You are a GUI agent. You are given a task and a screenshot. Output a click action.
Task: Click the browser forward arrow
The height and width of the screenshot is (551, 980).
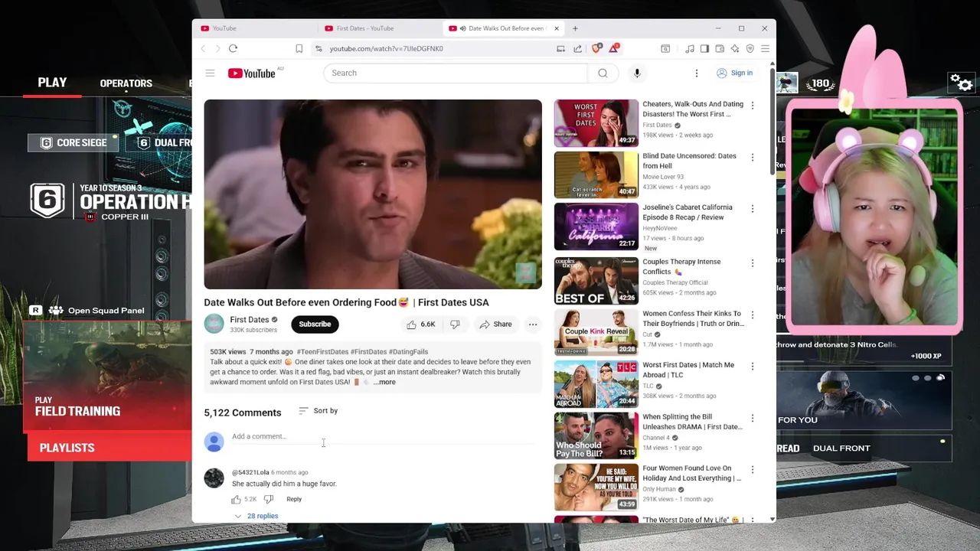tap(217, 48)
